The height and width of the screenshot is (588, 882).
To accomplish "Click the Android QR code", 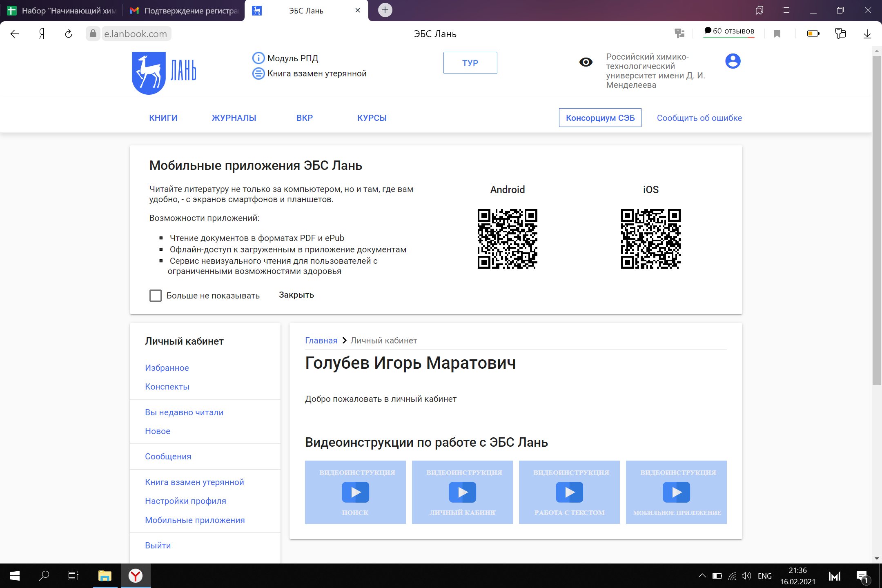I will coord(508,239).
